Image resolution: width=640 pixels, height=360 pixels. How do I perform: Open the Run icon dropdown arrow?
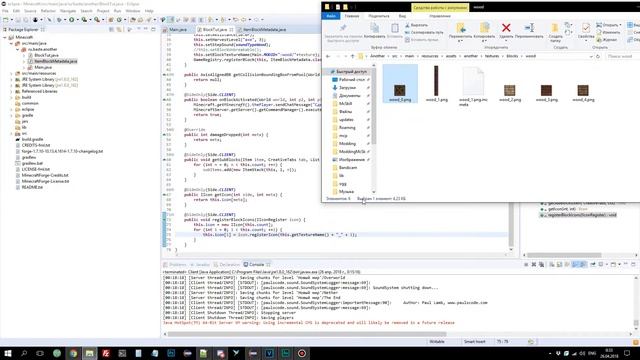tap(77, 20)
